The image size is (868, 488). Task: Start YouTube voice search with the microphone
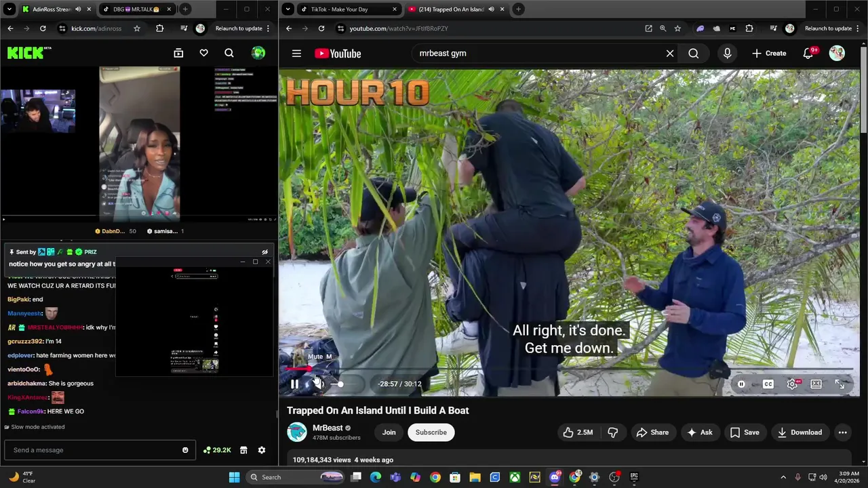pyautogui.click(x=727, y=54)
